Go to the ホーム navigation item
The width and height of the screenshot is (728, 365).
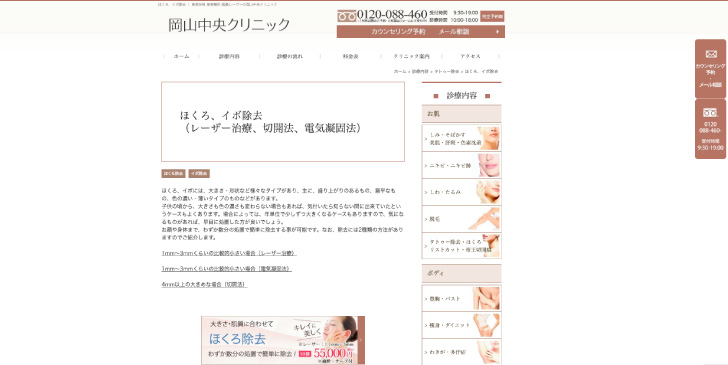[182, 56]
